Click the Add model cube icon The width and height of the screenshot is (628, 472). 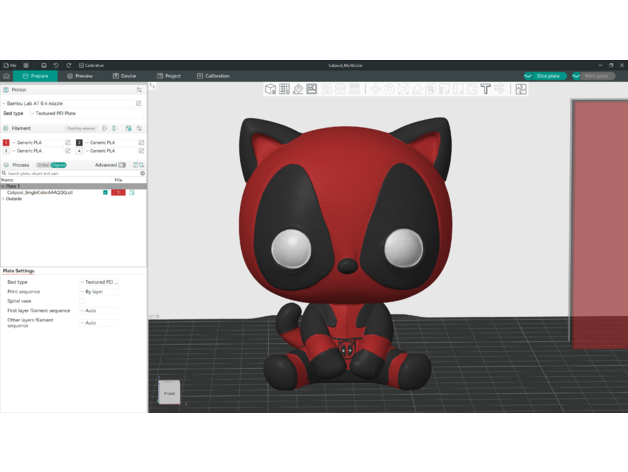(x=270, y=89)
